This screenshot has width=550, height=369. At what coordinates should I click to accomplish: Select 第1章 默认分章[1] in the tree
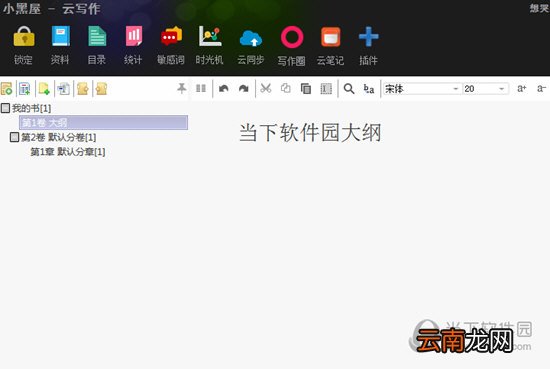point(68,152)
